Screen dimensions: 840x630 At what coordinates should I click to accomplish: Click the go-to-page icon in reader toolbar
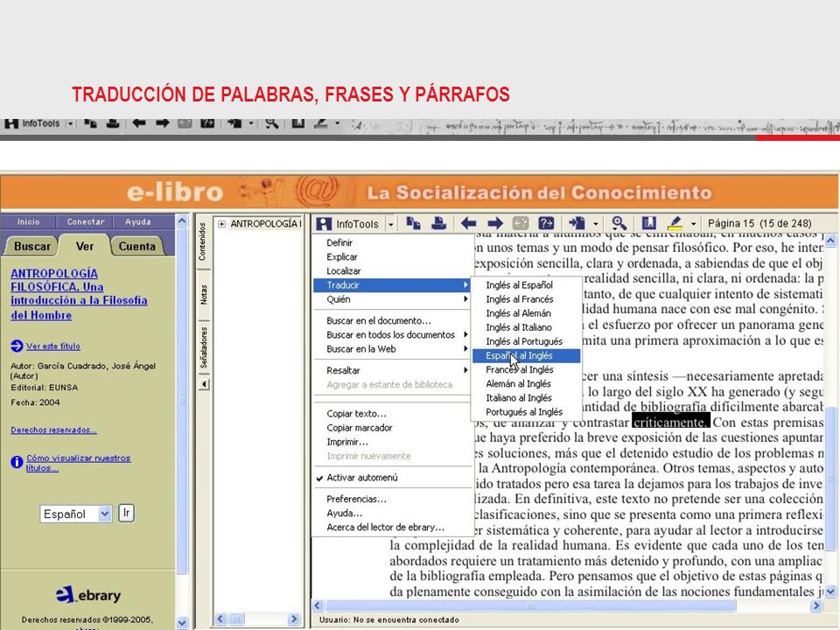pyautogui.click(x=577, y=223)
